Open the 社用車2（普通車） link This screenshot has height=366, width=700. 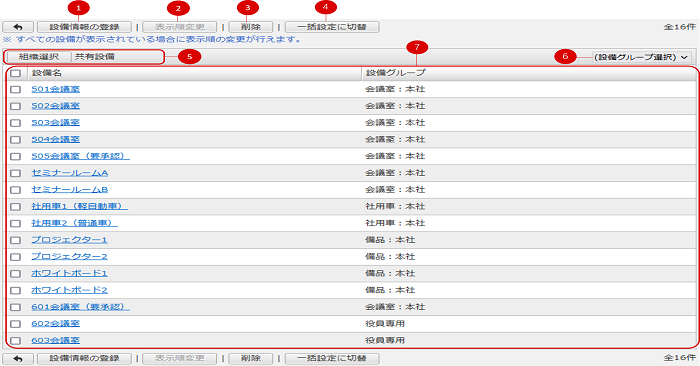click(75, 223)
